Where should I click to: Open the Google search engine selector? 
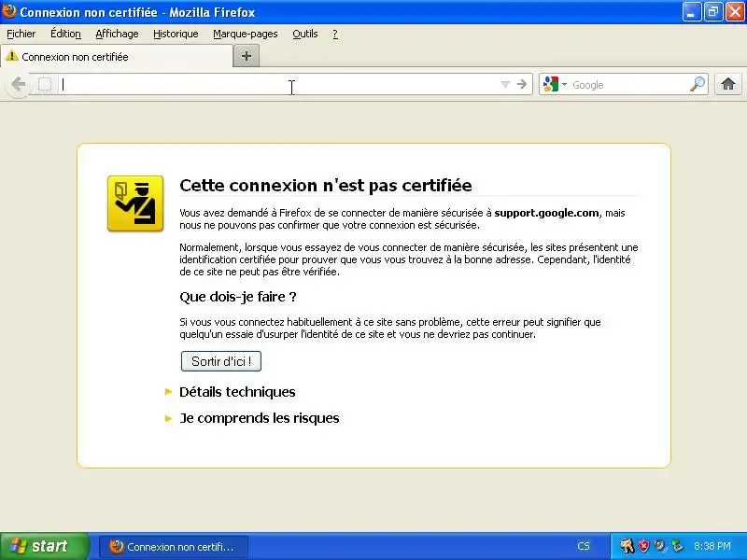[555, 84]
